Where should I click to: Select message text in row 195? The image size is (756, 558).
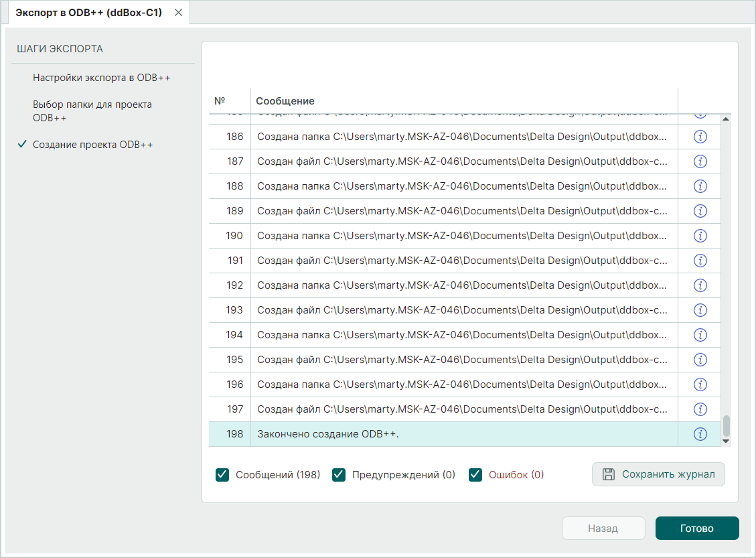[462, 360]
